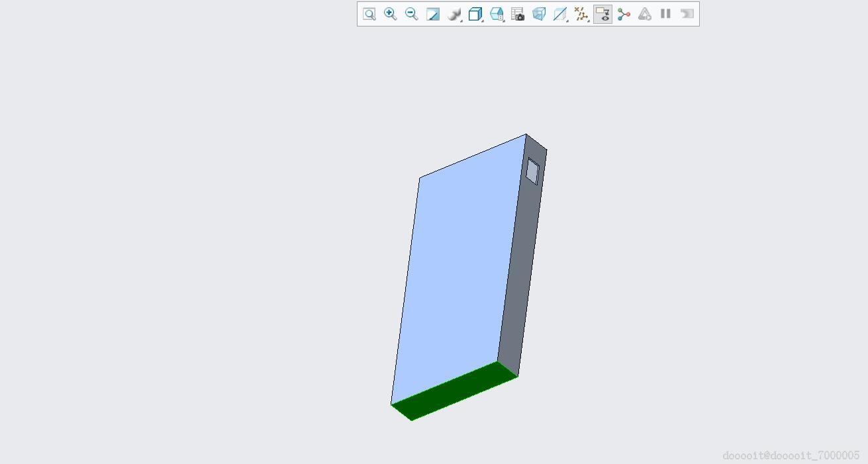Viewport: 868px width, 464px height.
Task: Click the triangular simulation display icon
Action: (645, 14)
